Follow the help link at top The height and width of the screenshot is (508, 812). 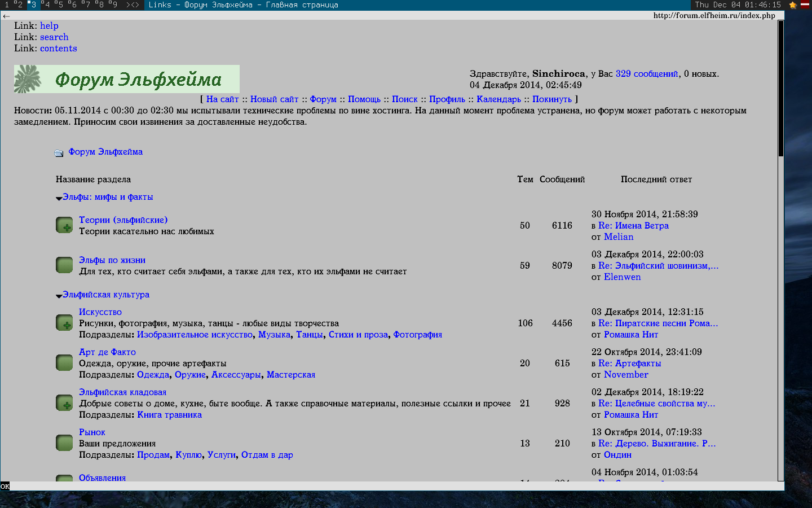point(49,26)
